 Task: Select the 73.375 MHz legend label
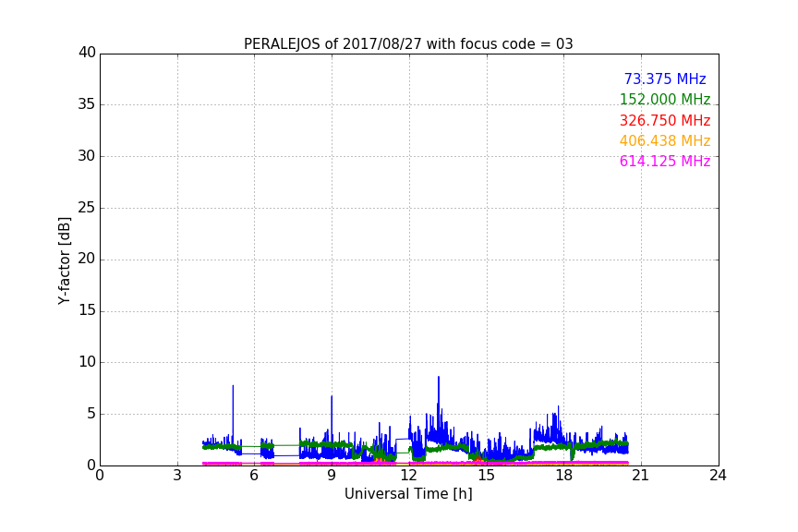(x=665, y=79)
